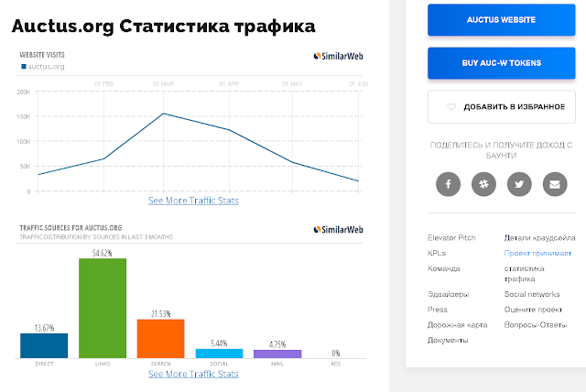Click SimilarWeb logo above visits chart
The height and width of the screenshot is (392, 586).
tap(338, 56)
